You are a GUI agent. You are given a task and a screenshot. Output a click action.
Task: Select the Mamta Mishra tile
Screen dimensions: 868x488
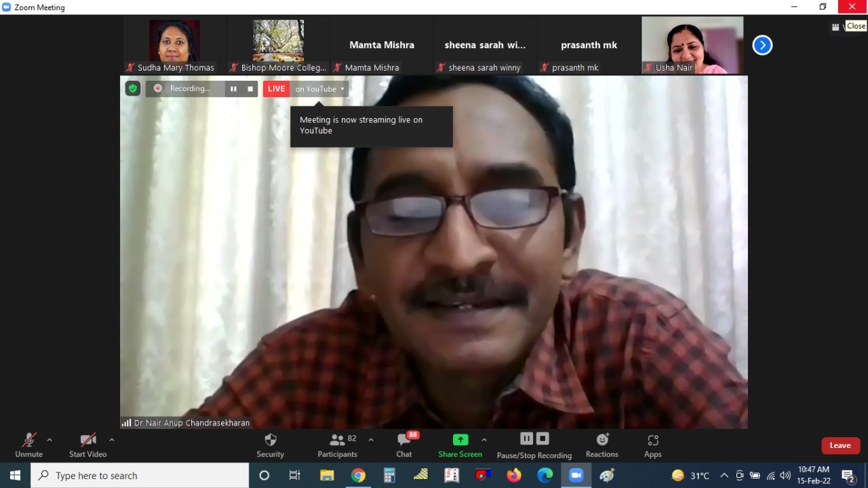[382, 45]
